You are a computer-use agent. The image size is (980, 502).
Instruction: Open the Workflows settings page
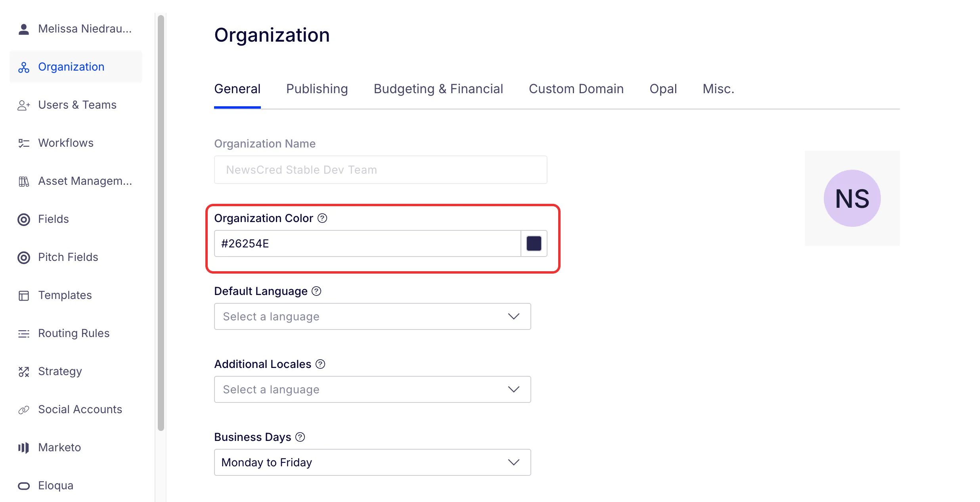[x=76, y=143]
